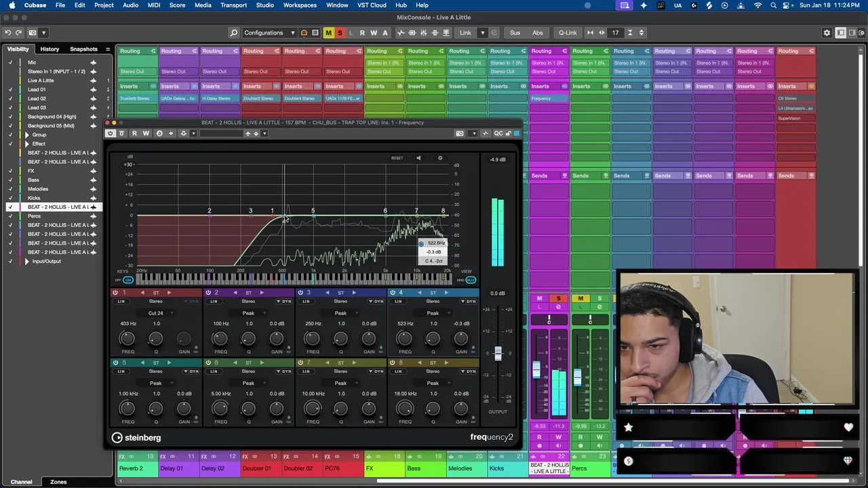The height and width of the screenshot is (488, 868).
Task: Toggle band 2 power button in Frequency
Action: point(208,293)
